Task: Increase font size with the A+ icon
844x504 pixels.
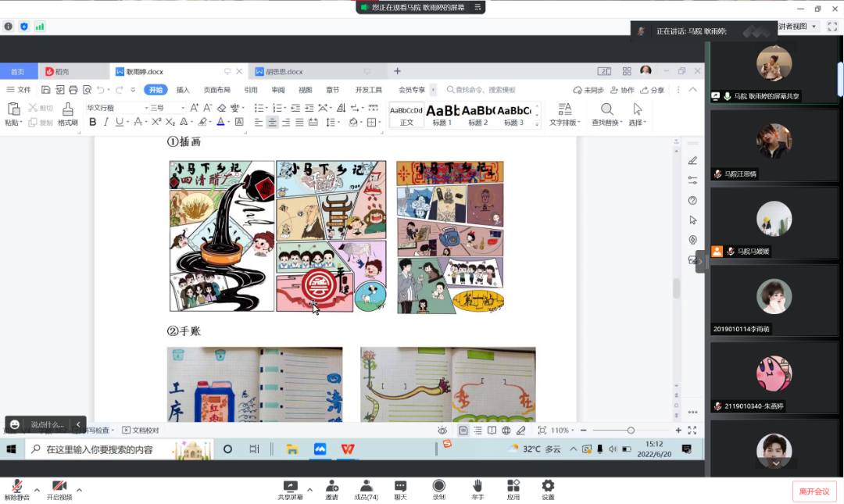Action: coord(195,108)
